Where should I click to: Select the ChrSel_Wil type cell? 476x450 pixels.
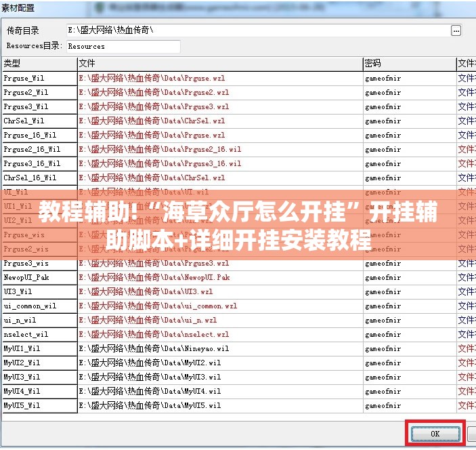[x=39, y=121]
